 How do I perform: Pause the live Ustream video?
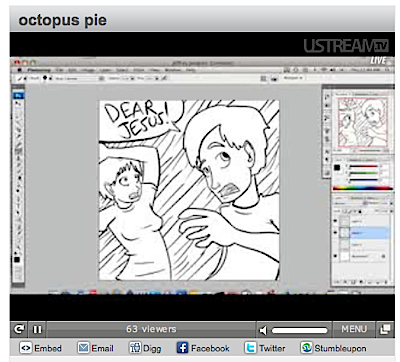pos(37,330)
